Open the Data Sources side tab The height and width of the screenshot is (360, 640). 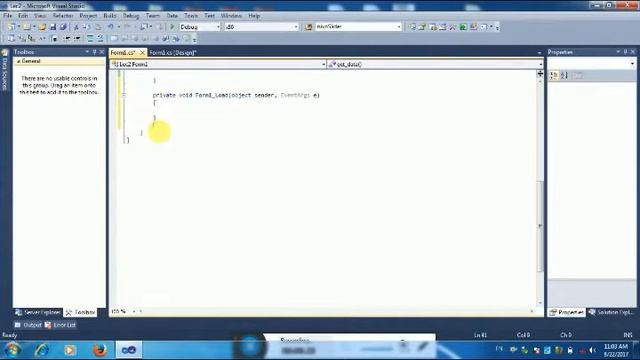pyautogui.click(x=5, y=69)
